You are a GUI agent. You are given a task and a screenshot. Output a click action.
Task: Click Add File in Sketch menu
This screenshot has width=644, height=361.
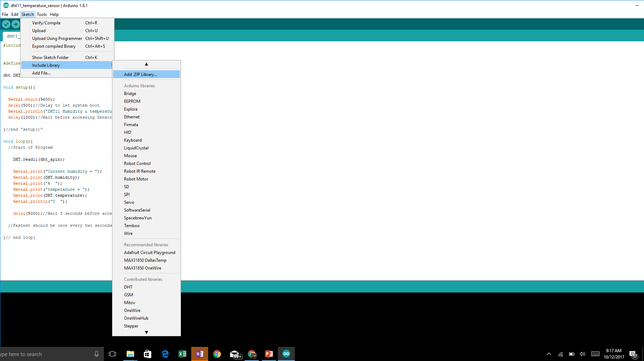tap(41, 73)
